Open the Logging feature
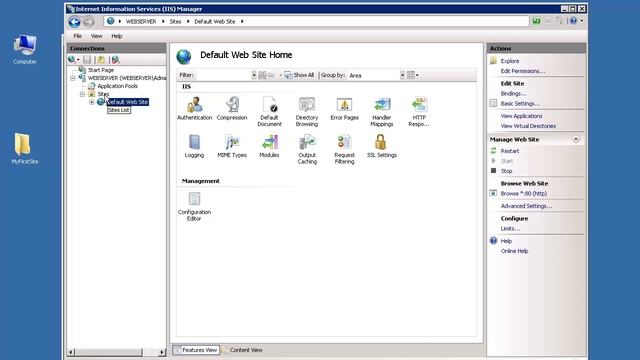The height and width of the screenshot is (360, 640). pyautogui.click(x=194, y=146)
